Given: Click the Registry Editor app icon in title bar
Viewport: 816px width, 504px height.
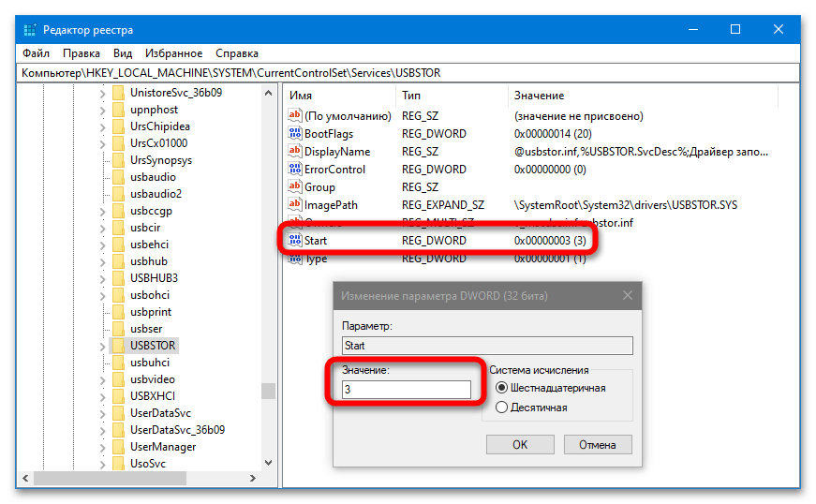Looking at the screenshot, I should point(33,30).
